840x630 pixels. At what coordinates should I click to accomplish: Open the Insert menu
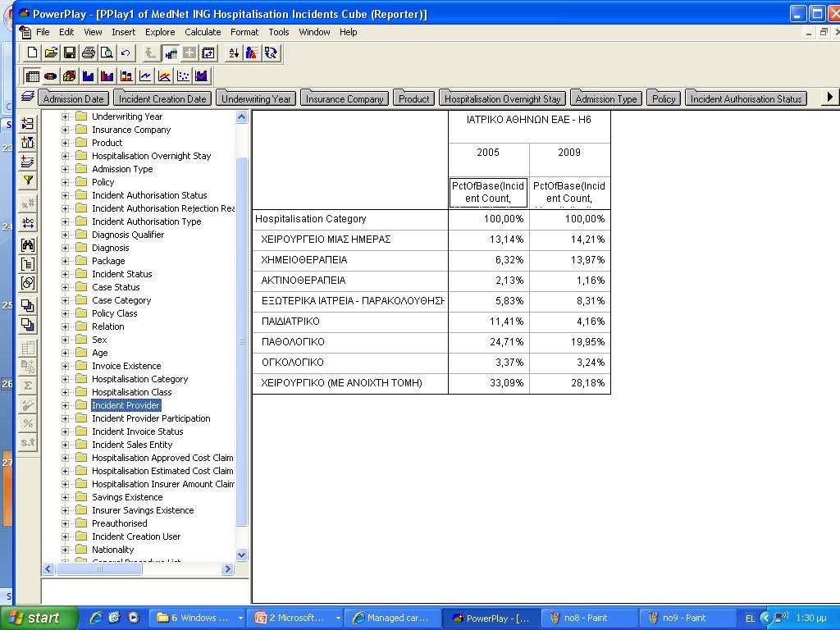(x=123, y=32)
